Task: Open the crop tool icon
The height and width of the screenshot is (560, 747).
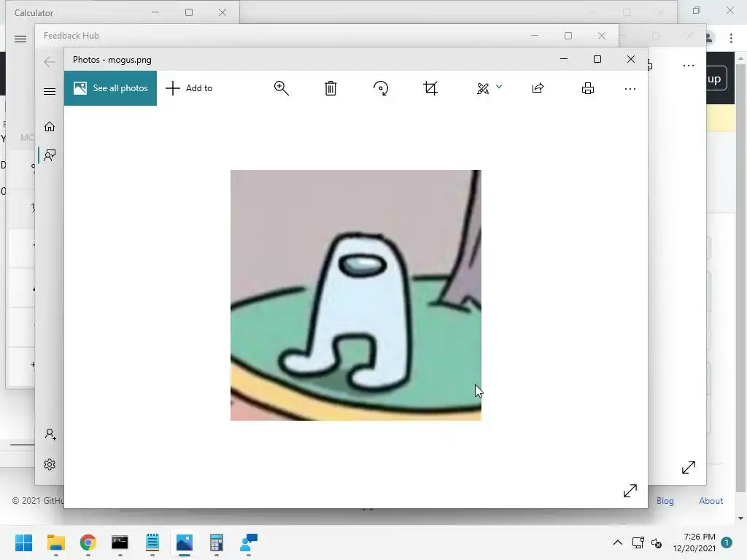Action: click(x=430, y=88)
